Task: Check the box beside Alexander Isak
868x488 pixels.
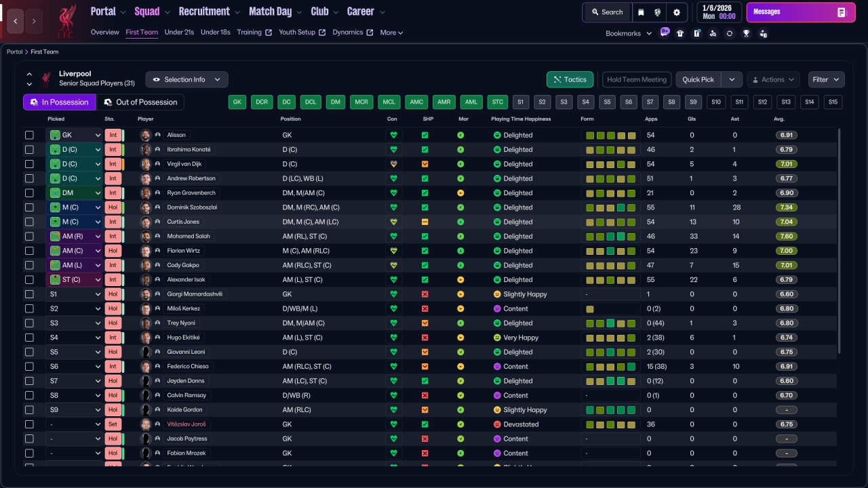Action: [x=29, y=280]
